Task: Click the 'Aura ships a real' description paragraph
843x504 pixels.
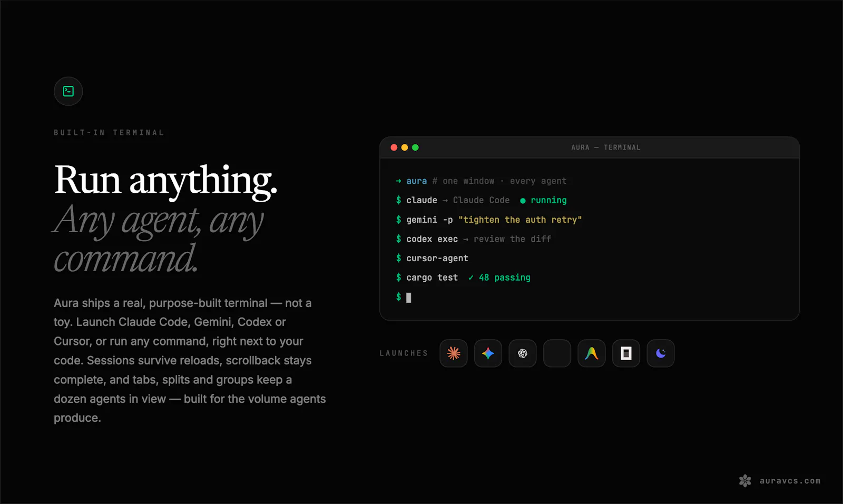Action: point(190,361)
